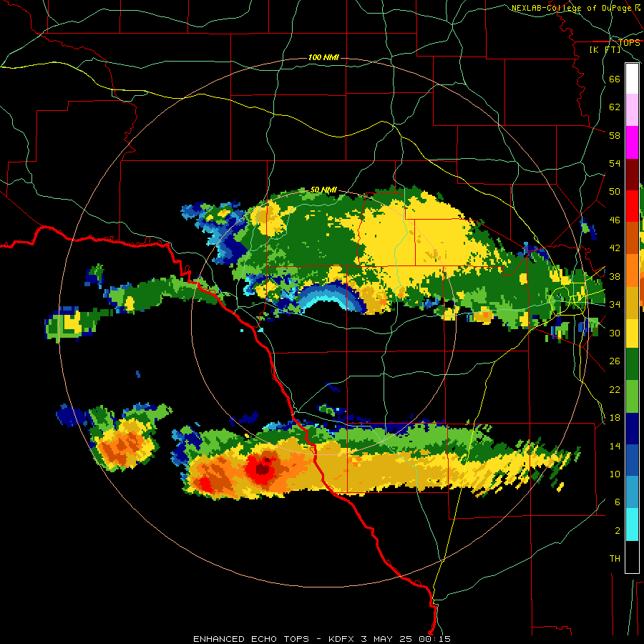Select the dark green swatch on the legend
Image resolution: width=644 pixels, height=644 pixels.
tap(632, 364)
